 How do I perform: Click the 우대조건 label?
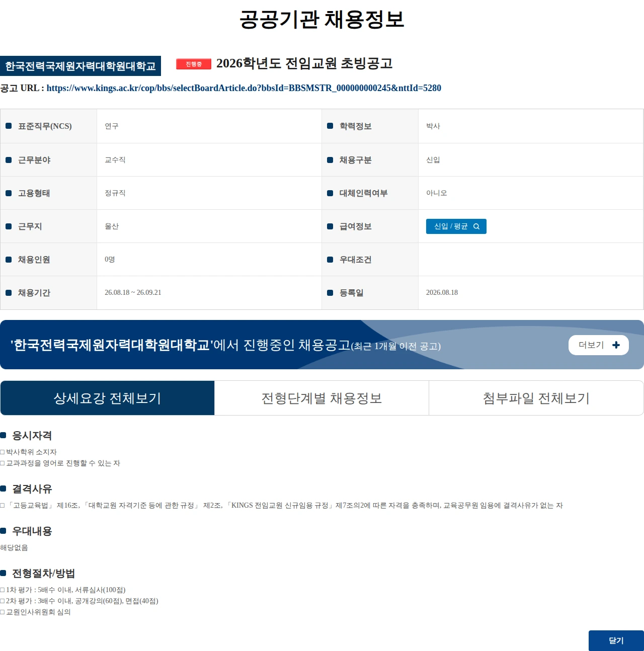click(355, 260)
